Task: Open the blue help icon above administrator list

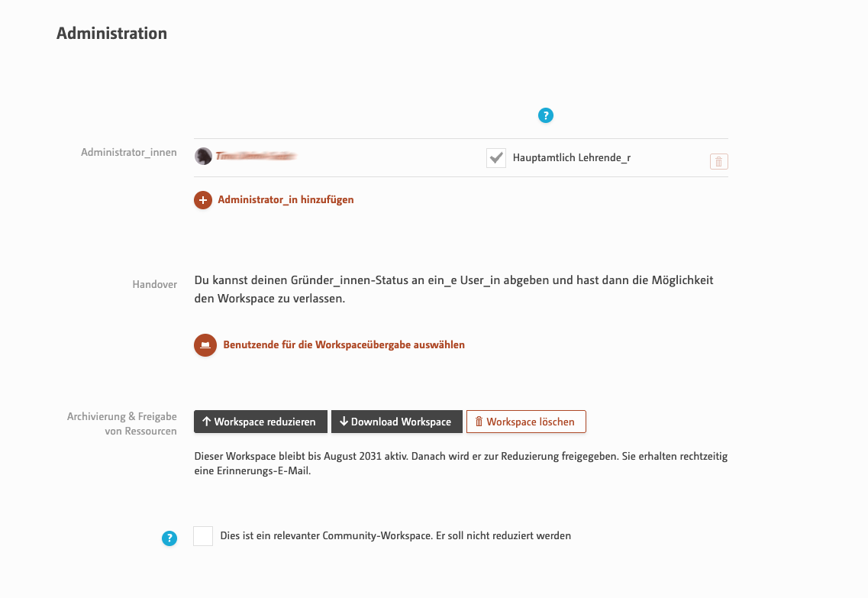Action: pyautogui.click(x=545, y=115)
